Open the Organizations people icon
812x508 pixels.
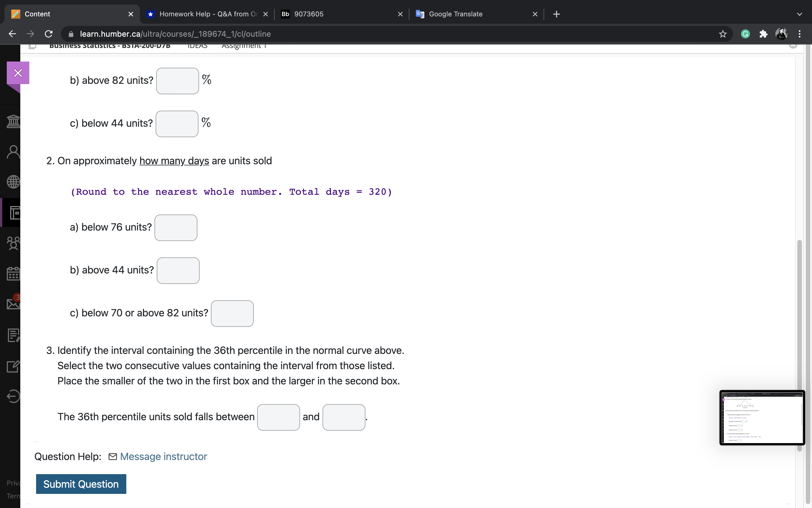[13, 243]
